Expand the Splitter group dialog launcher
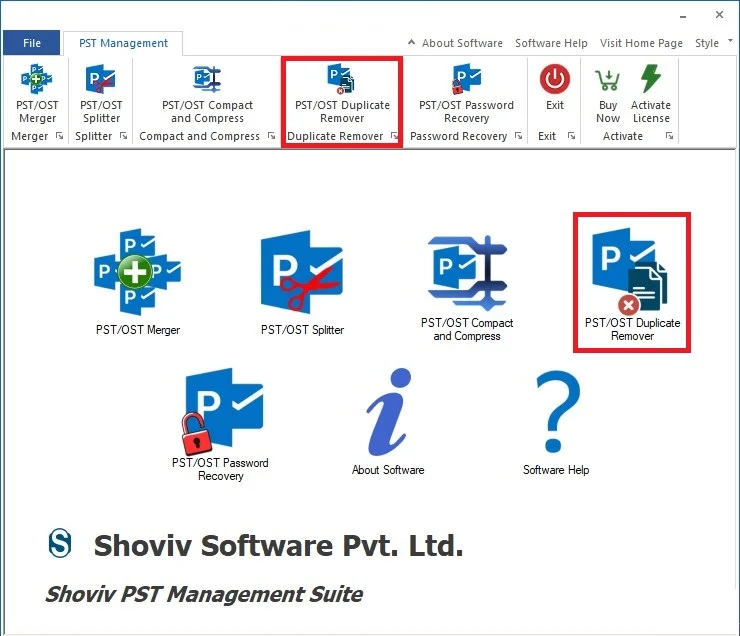 (123, 136)
